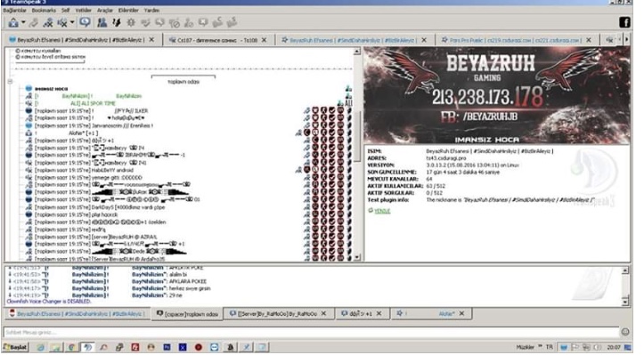Click the greyed plug disconnect icon
Viewport: 644px width, 355px height.
[35, 23]
